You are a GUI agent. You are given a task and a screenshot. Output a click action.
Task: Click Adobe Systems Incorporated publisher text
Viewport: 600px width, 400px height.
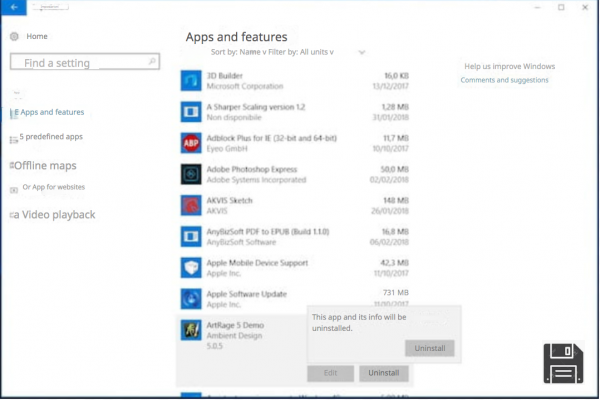[x=256, y=180]
